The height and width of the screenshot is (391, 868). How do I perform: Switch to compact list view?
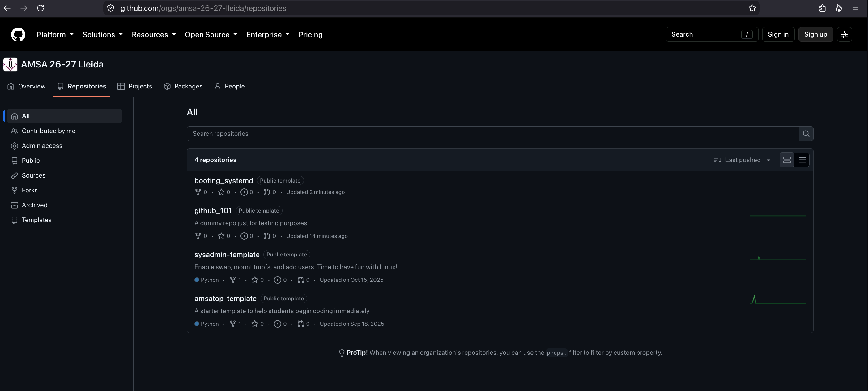point(802,160)
